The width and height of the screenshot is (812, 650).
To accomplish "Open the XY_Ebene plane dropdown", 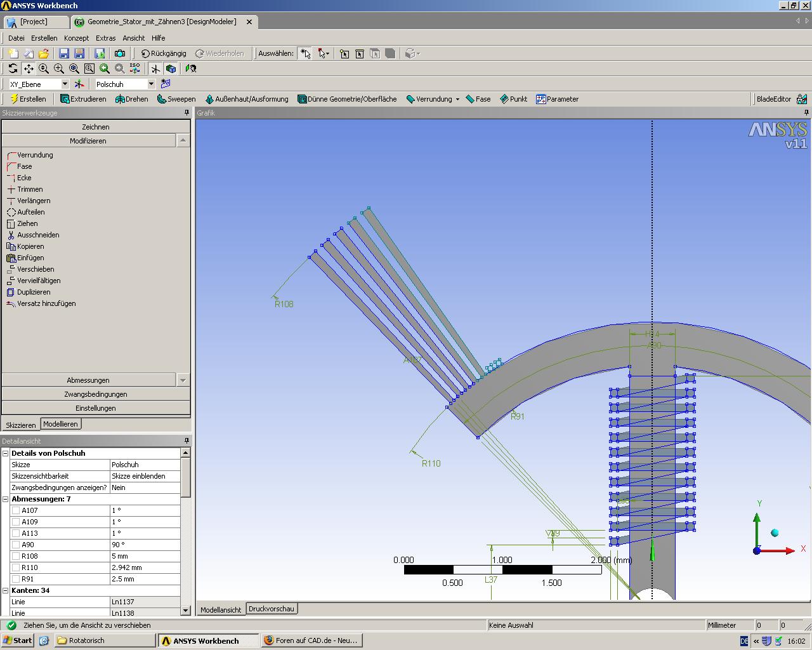I will pyautogui.click(x=65, y=84).
